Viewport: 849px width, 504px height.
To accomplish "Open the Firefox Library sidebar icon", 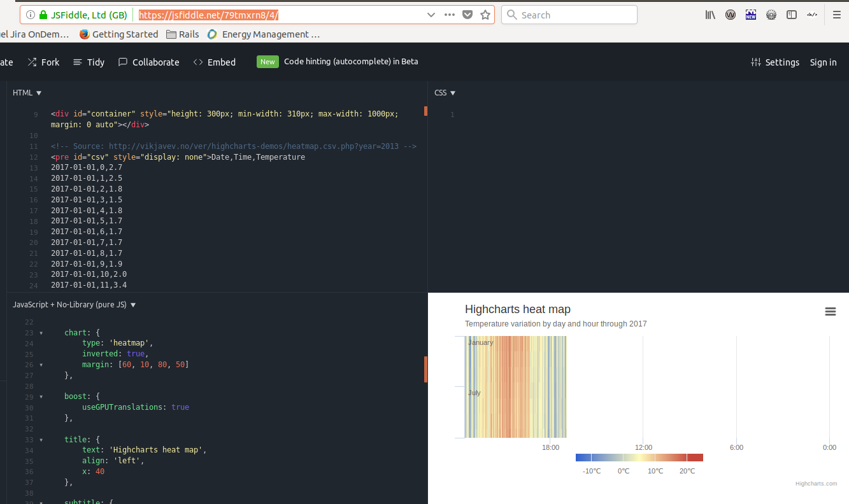I will tap(710, 14).
